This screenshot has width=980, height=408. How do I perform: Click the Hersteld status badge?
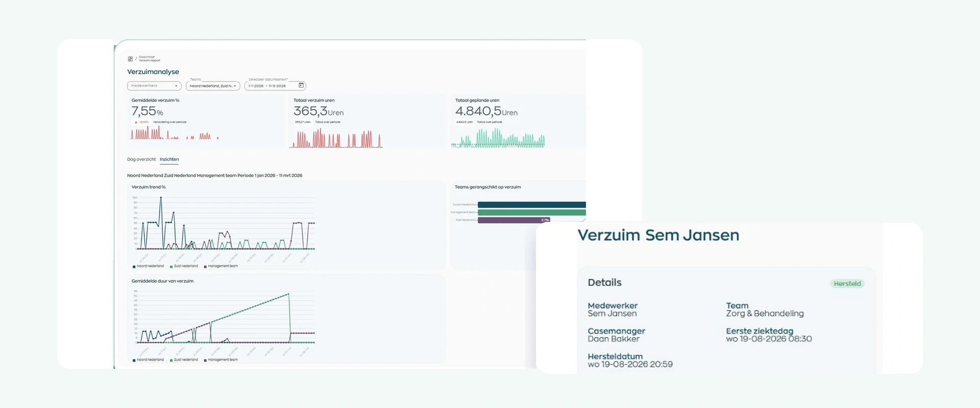tap(847, 284)
